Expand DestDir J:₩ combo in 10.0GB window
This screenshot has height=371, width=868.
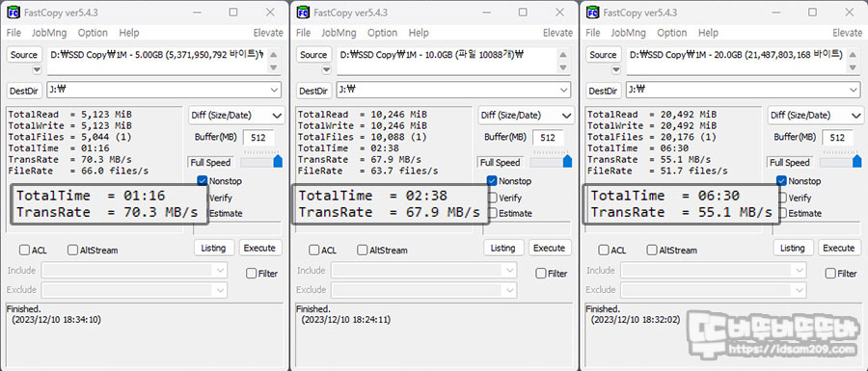tap(564, 90)
